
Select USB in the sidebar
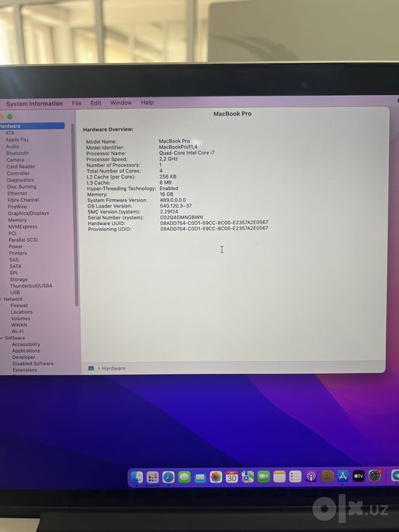[15, 292]
